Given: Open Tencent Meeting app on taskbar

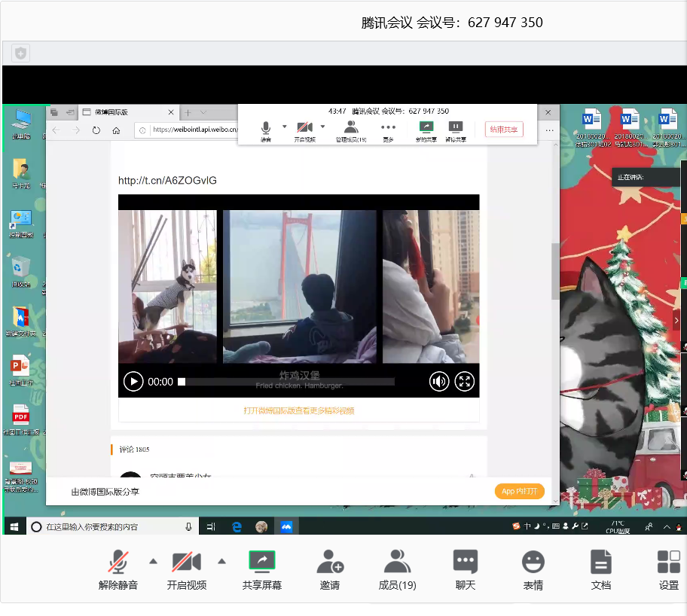Looking at the screenshot, I should coord(286,526).
